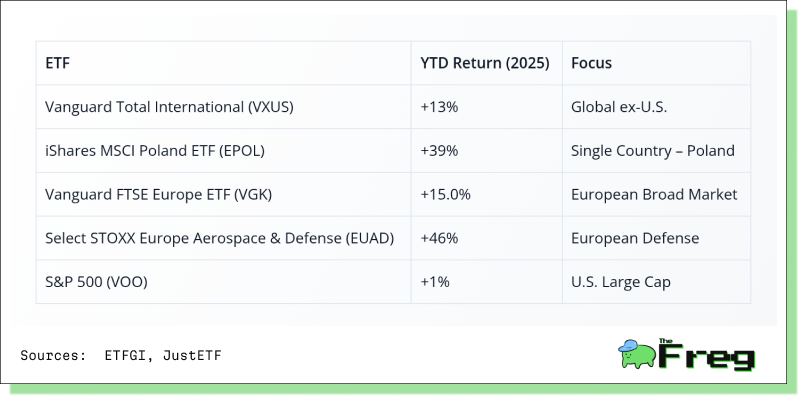Click The Freg logo text
799x396 pixels.
click(706, 354)
